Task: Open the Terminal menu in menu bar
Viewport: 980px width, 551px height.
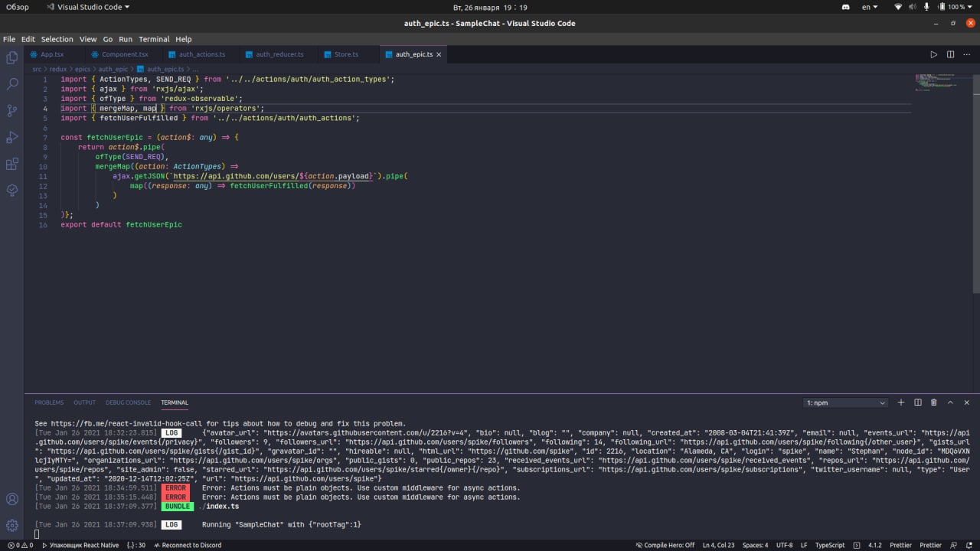Action: tap(154, 39)
